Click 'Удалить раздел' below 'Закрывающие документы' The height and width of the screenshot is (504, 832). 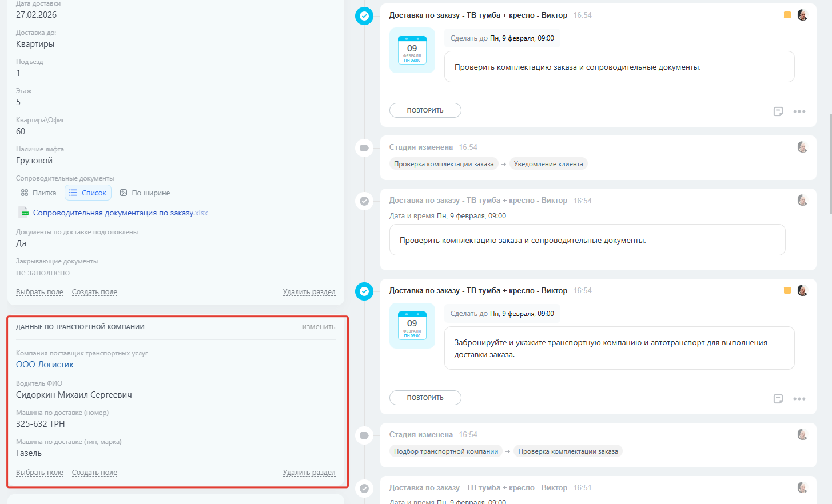click(309, 292)
